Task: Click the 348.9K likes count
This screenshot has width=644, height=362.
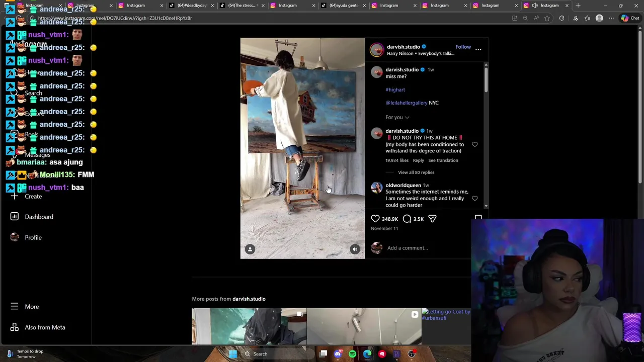Action: 389,219
